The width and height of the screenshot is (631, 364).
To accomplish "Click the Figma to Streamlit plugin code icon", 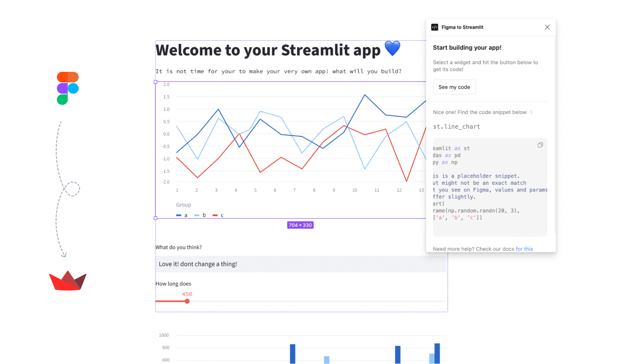I will [435, 27].
